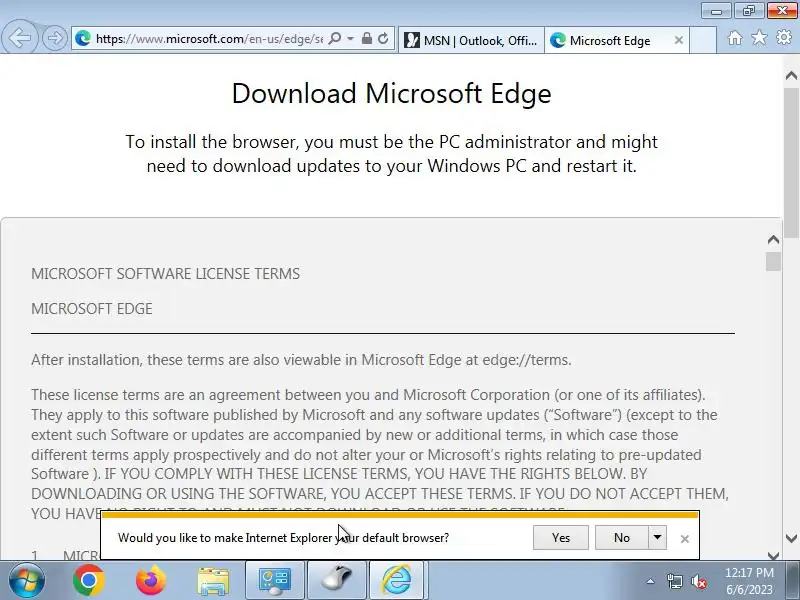Select Internet Explorer in the taskbar
The height and width of the screenshot is (600, 800).
pyautogui.click(x=398, y=581)
